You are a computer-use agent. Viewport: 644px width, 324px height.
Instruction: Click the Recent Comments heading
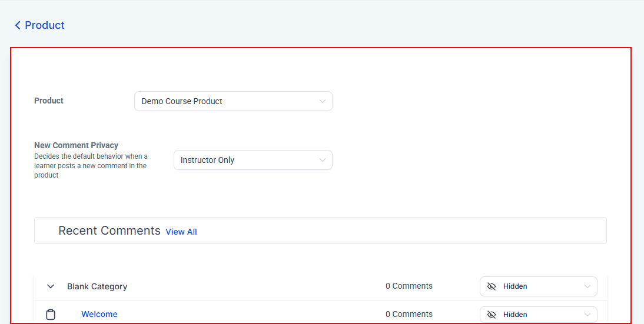point(109,231)
